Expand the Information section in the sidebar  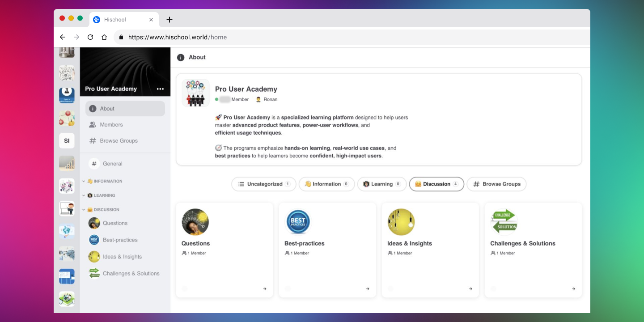tap(84, 181)
